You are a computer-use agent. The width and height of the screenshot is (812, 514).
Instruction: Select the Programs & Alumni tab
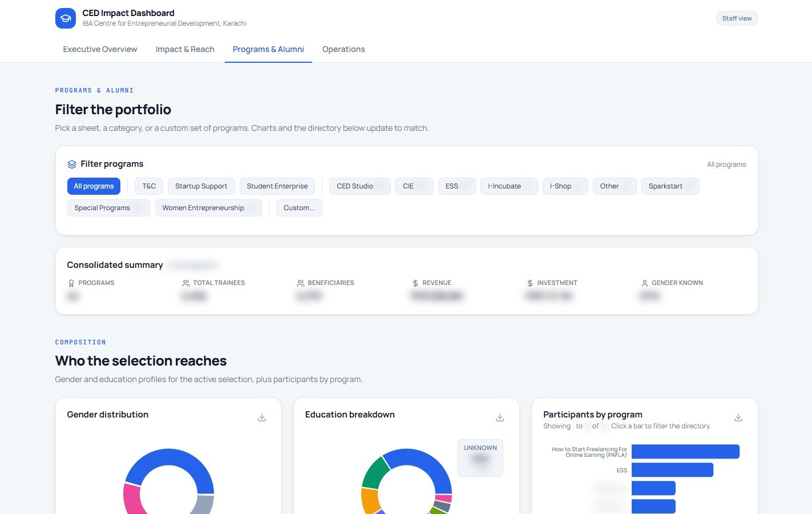[x=268, y=49]
